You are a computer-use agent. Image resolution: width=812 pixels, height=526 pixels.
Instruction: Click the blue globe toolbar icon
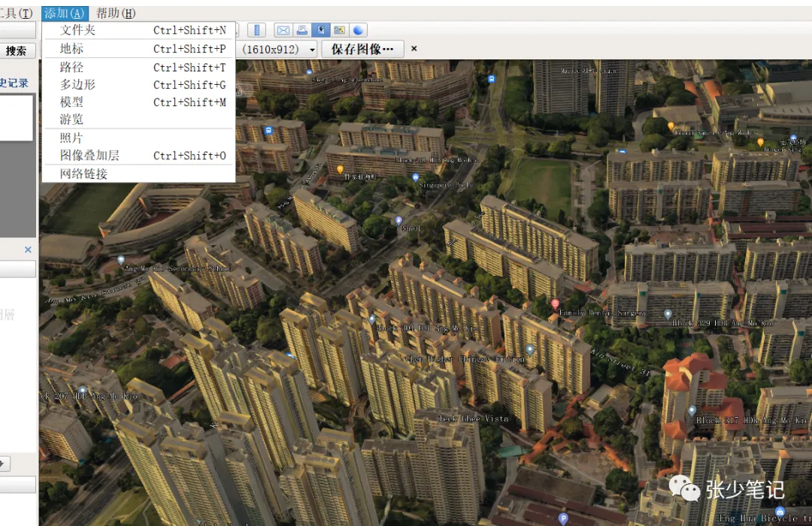tap(358, 30)
